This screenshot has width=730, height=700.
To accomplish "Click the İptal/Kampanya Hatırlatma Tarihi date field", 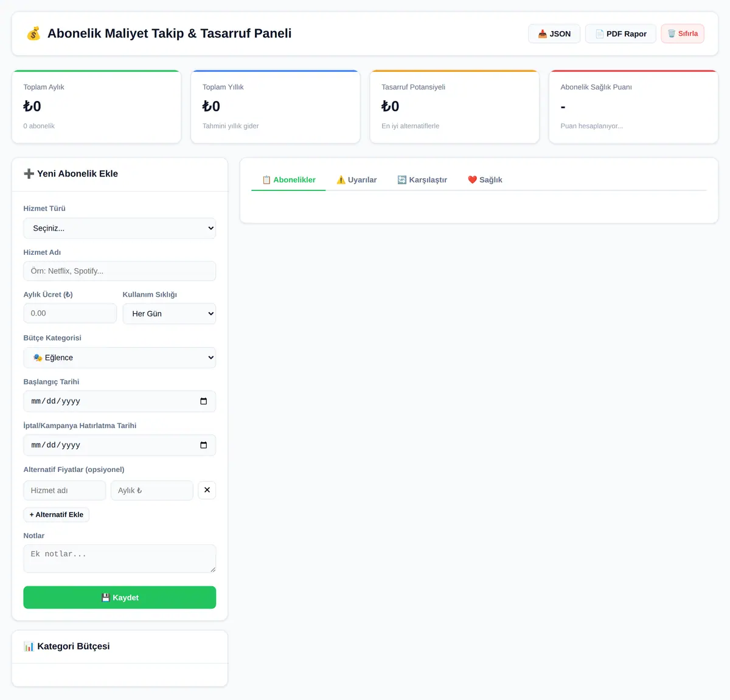I will point(120,445).
